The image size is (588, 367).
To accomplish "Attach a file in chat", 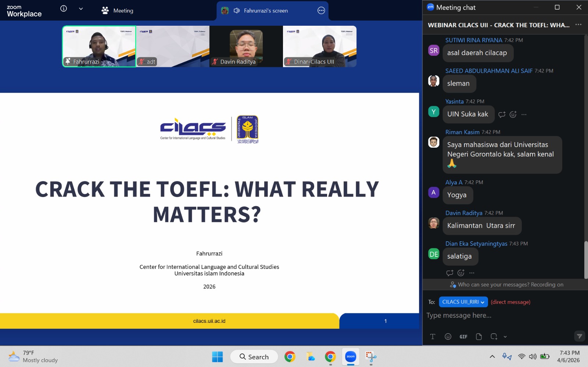I will [478, 337].
